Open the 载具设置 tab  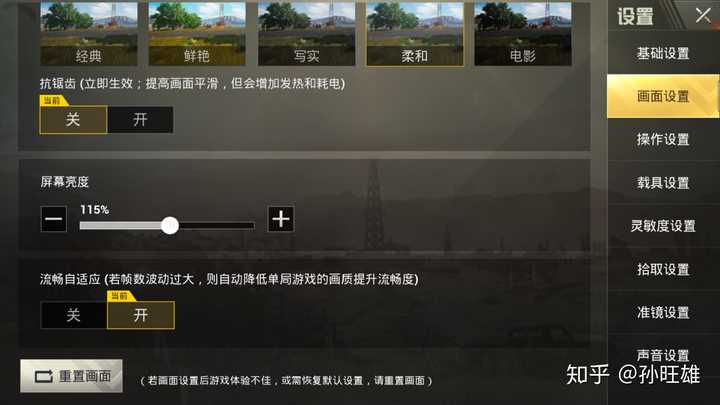pos(663,183)
